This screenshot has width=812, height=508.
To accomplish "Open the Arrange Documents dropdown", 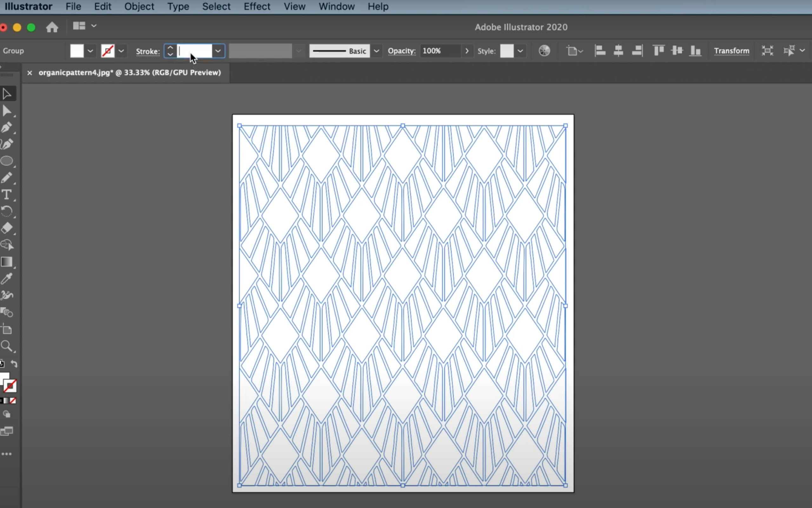I will tap(85, 26).
